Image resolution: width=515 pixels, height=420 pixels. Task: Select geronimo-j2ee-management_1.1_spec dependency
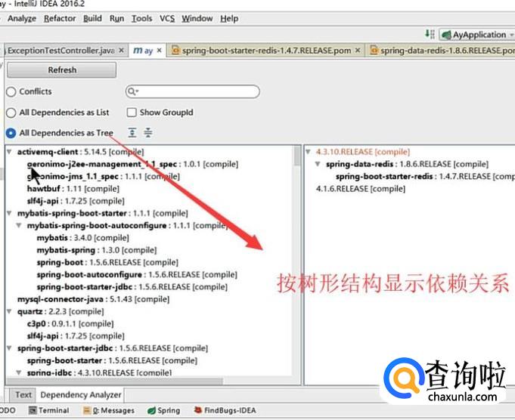coord(132,164)
